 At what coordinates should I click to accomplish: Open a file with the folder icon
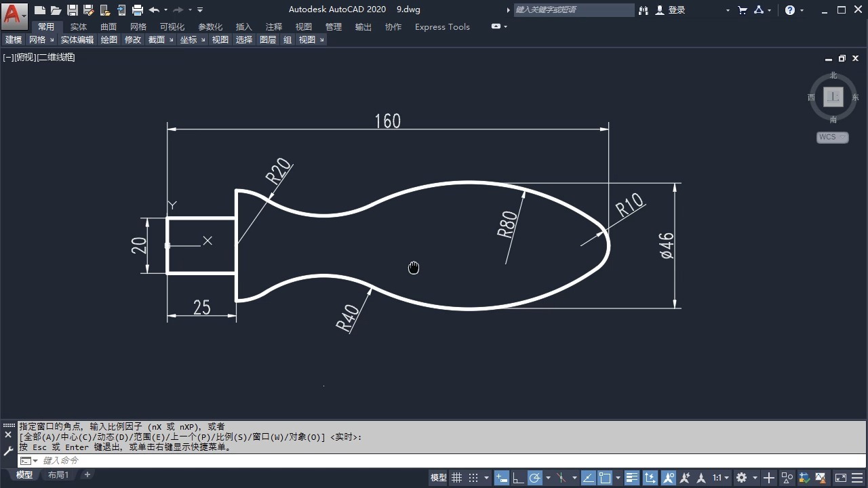(56, 10)
